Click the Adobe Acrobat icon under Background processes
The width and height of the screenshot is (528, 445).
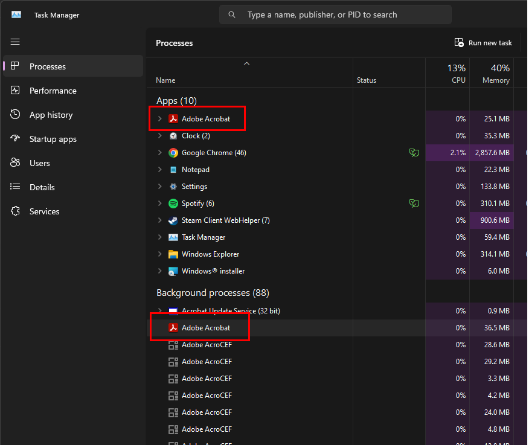(173, 328)
